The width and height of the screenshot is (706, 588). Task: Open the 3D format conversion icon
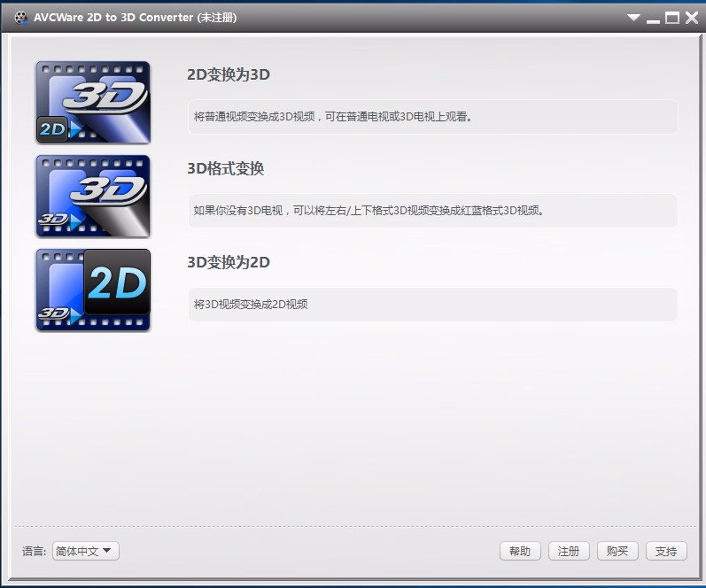click(x=93, y=196)
